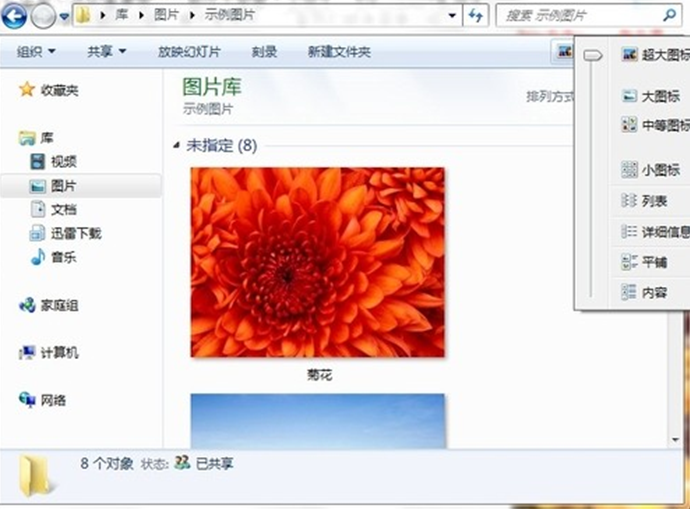The image size is (690, 509).
Task: Select 计算机 in navigation pane
Action: (59, 353)
